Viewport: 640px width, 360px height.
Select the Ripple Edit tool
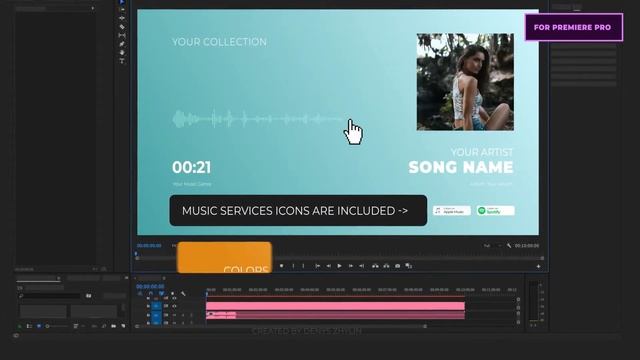pyautogui.click(x=122, y=18)
